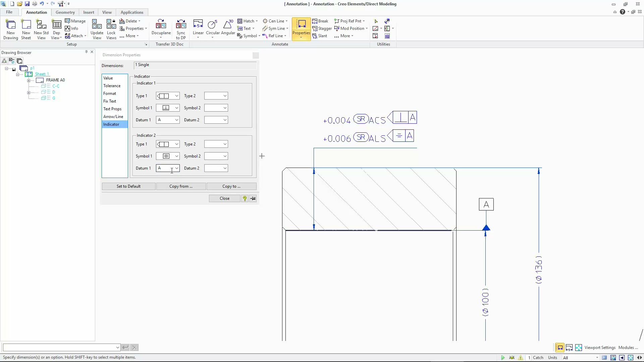Toggle the Catch status bar option
Viewport: 644px width, 362px height.
(x=538, y=358)
